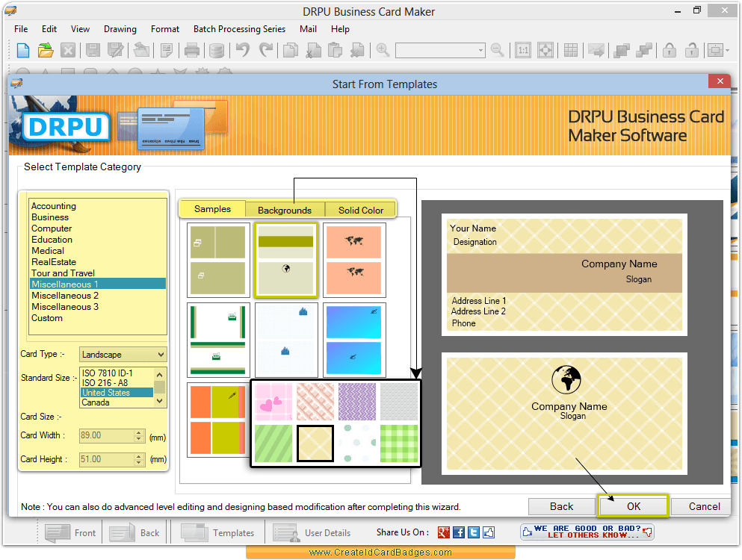Screen dimensions: 742x560
Task: Open the Drawing menu
Action: 120,29
